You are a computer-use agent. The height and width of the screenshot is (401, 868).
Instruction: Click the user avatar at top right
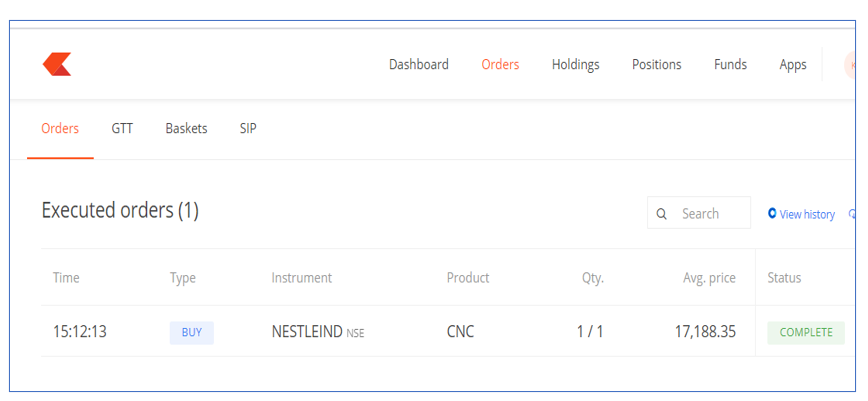pyautogui.click(x=850, y=65)
